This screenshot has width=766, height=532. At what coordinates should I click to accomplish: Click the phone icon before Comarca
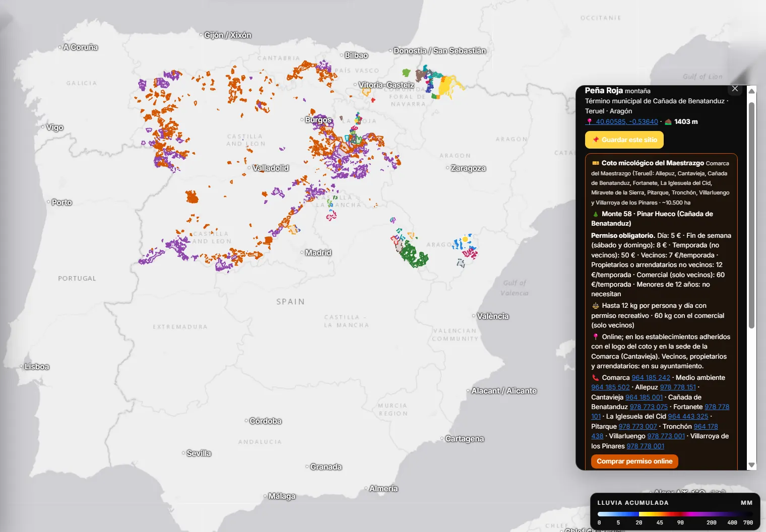pos(595,378)
